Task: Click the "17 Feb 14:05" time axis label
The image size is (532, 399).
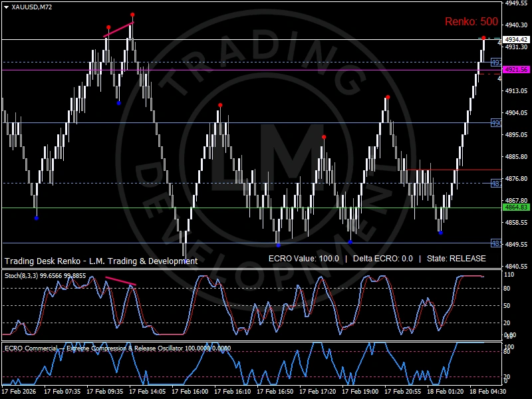Action: tap(147, 391)
